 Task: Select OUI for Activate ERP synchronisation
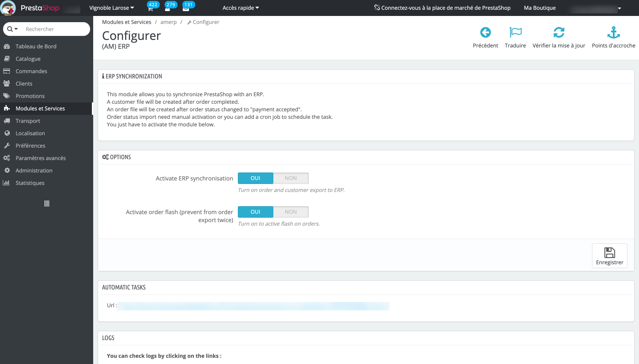click(x=256, y=178)
